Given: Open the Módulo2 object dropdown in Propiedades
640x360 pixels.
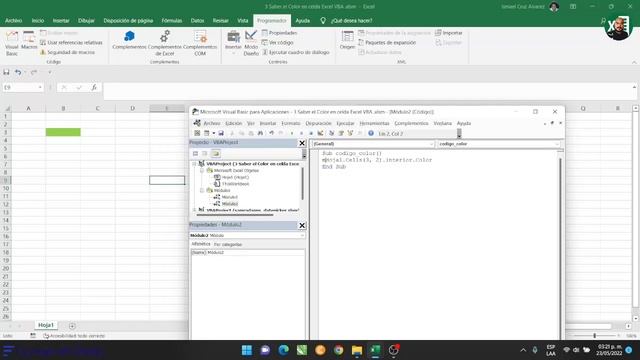Looking at the screenshot, I should [x=302, y=236].
